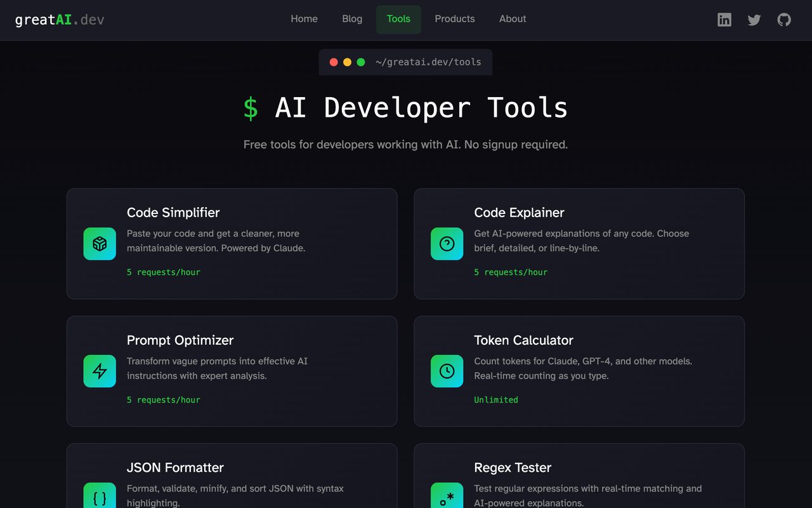This screenshot has width=812, height=508.
Task: Click the yellow dot in terminal tab
Action: tap(347, 62)
